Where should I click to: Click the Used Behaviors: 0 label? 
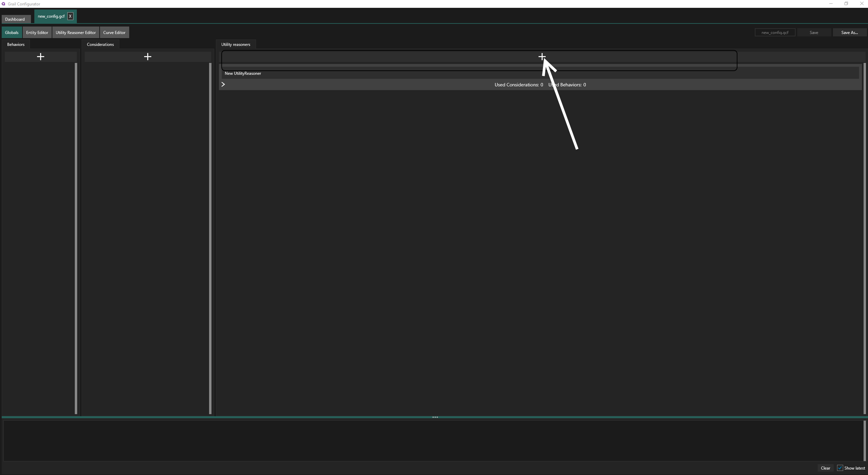pyautogui.click(x=567, y=85)
